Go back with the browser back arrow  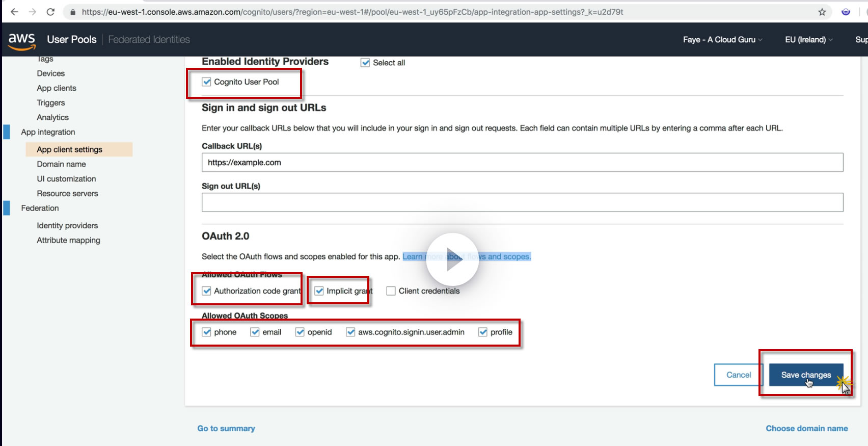pos(14,12)
